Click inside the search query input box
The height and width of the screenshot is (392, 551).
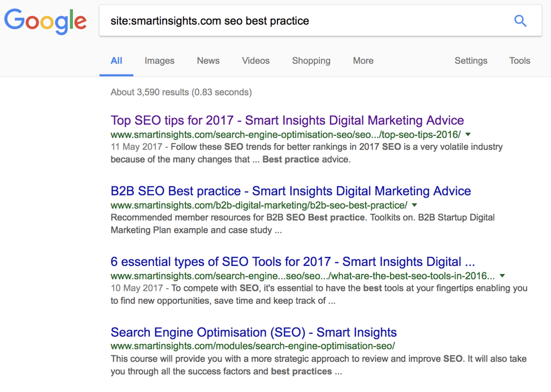283,20
